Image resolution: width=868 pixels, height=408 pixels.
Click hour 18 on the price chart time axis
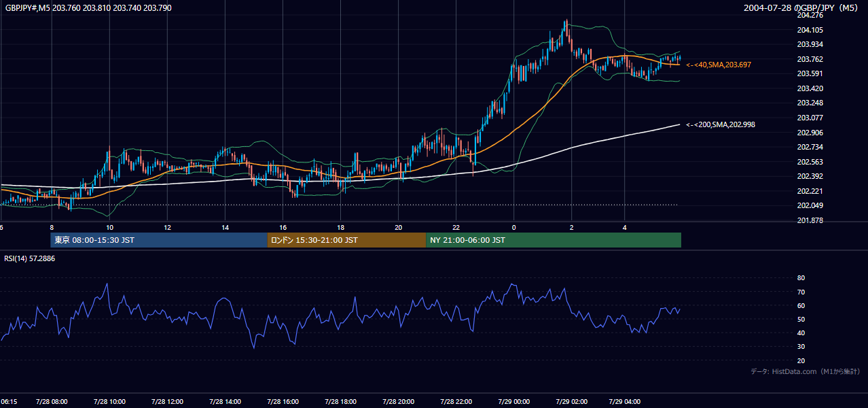click(340, 227)
